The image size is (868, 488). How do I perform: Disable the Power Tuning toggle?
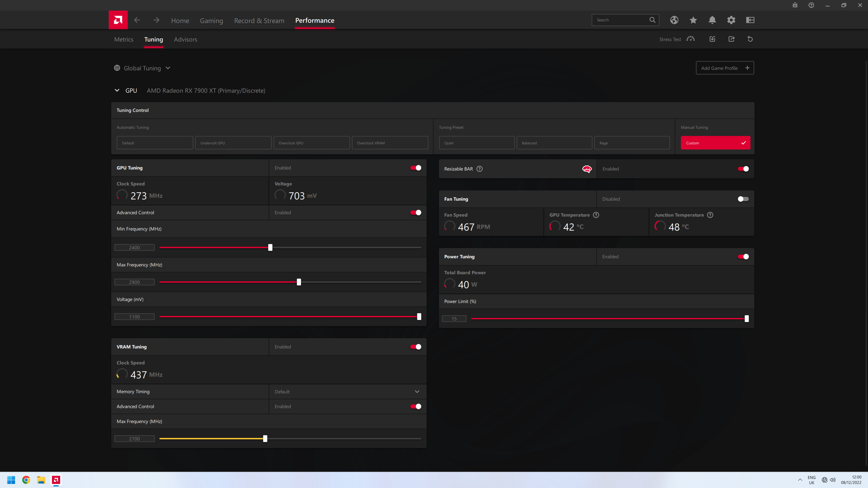point(743,257)
